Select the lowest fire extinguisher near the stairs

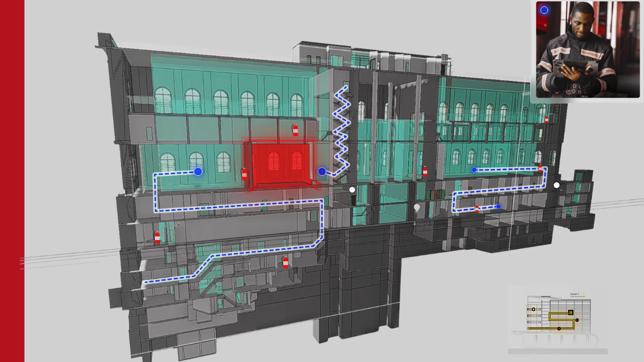pos(285,263)
